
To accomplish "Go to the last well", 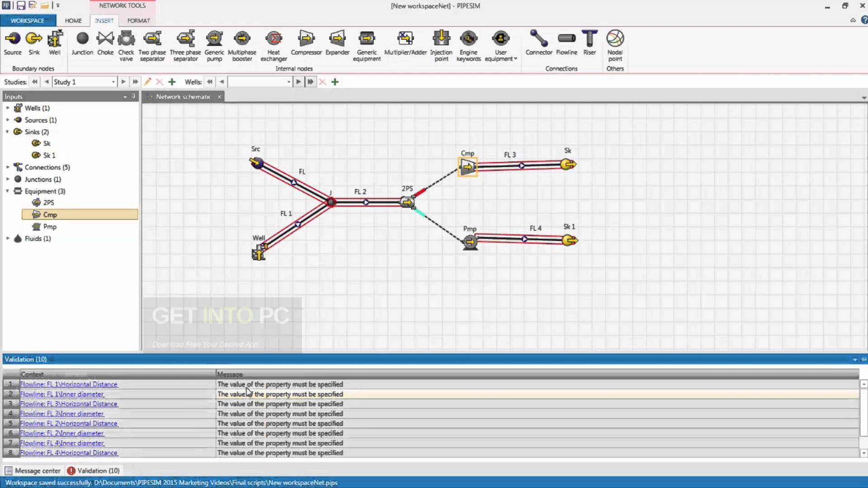I will pos(310,82).
